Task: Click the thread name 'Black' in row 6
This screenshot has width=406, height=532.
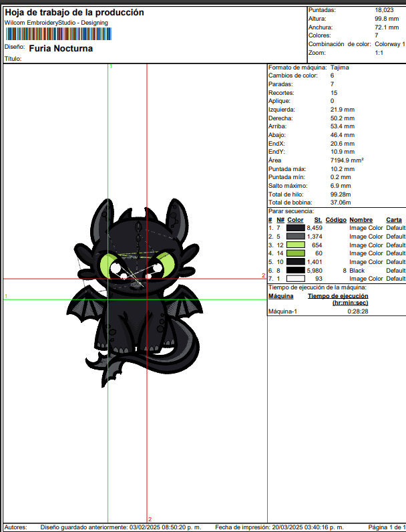Action: [x=357, y=271]
